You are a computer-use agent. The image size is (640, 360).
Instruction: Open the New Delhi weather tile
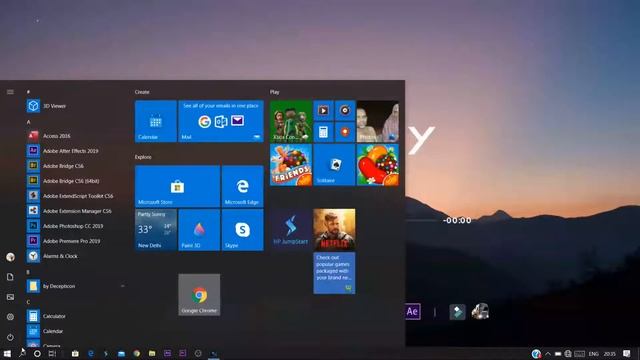point(156,230)
